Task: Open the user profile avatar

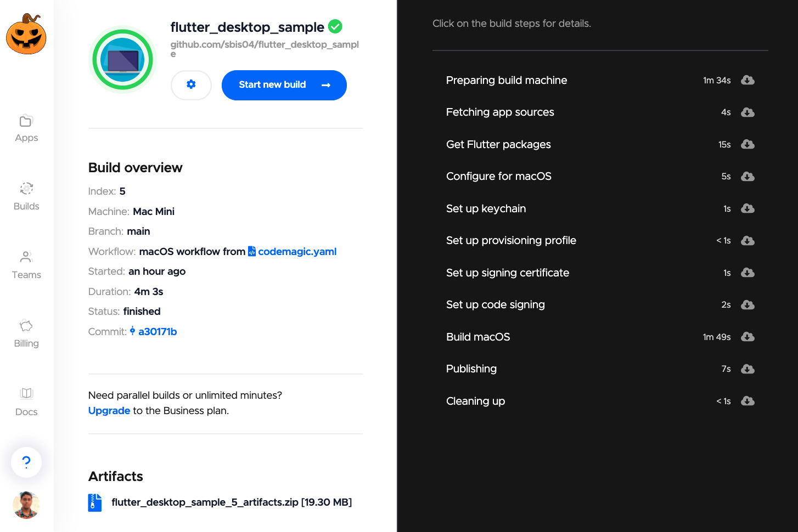Action: [x=26, y=505]
